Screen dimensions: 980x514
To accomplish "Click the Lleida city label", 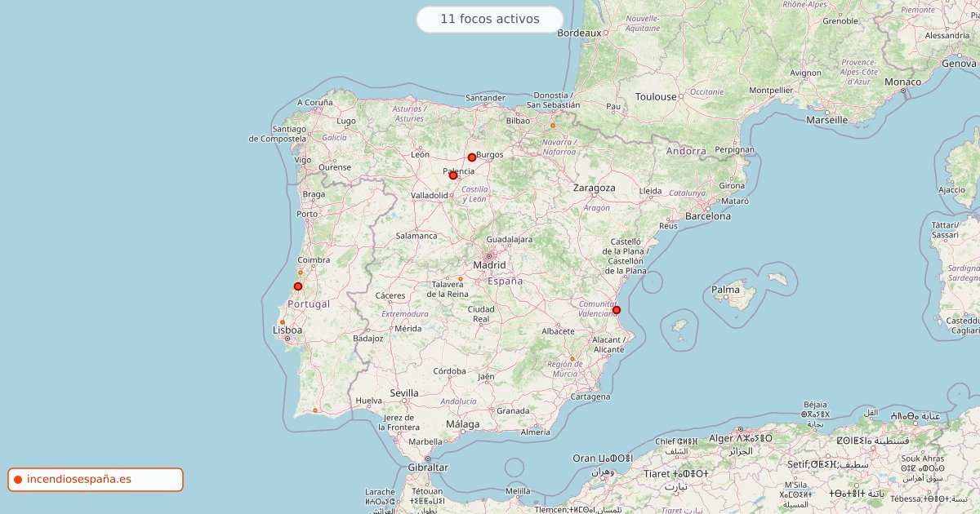I will tap(650, 191).
